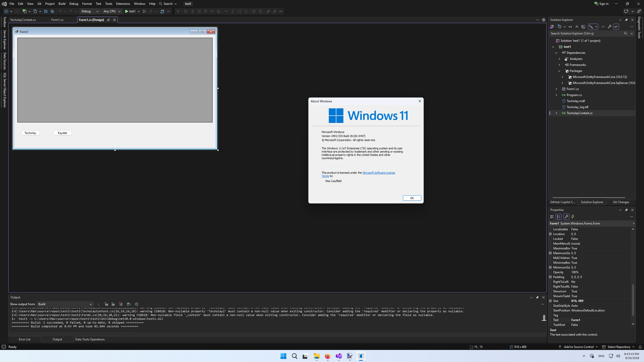644x362 pixels.
Task: Toggle Preview Selected Items in Solution Explorer
Action: pos(616,27)
